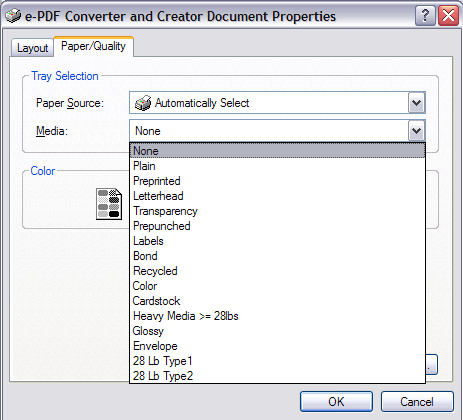Viewport: 463px width, 420px height.
Task: Confirm with the OK button
Action: [x=336, y=401]
